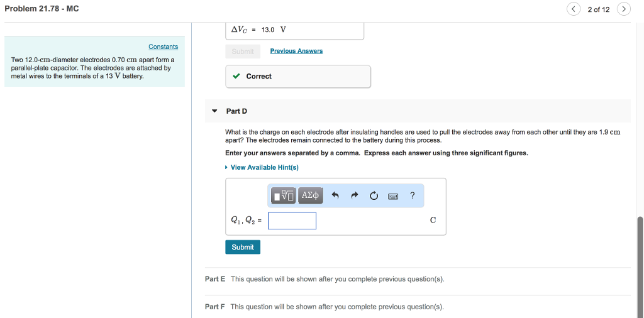Click the vertical page scrollbar

click(640, 266)
